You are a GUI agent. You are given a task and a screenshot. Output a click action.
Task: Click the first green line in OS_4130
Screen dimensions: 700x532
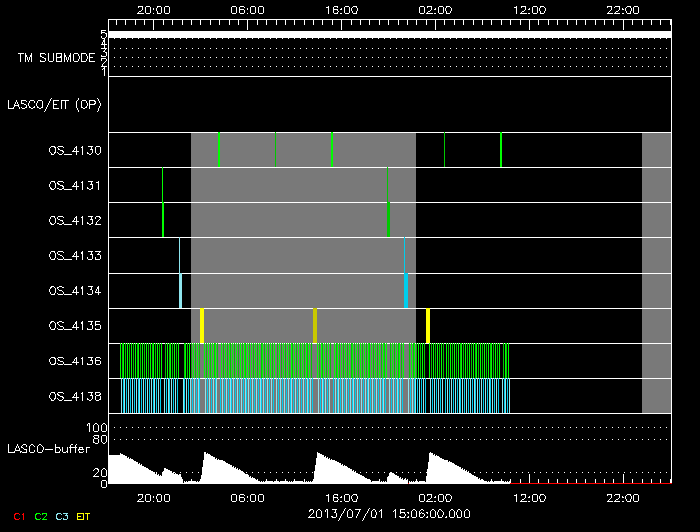pos(219,150)
